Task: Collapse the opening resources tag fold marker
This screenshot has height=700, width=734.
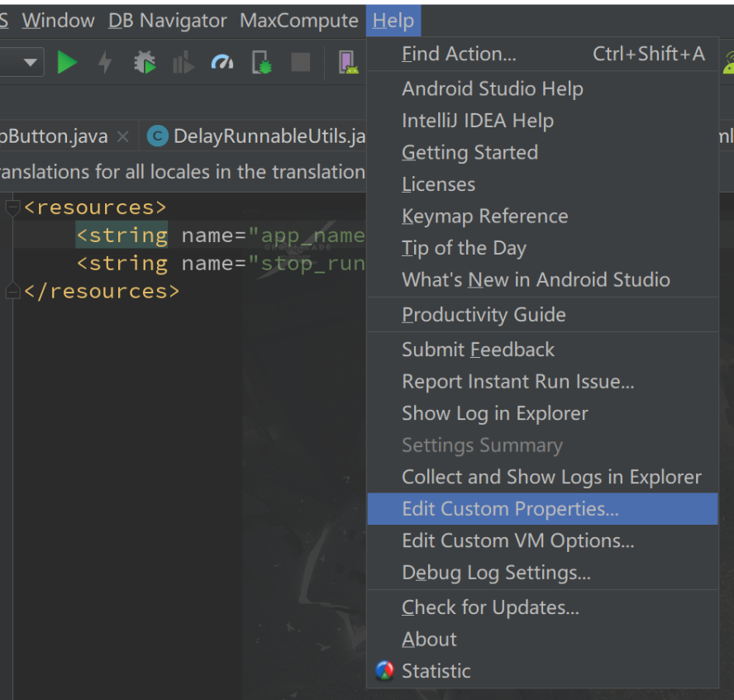Action: point(12,207)
